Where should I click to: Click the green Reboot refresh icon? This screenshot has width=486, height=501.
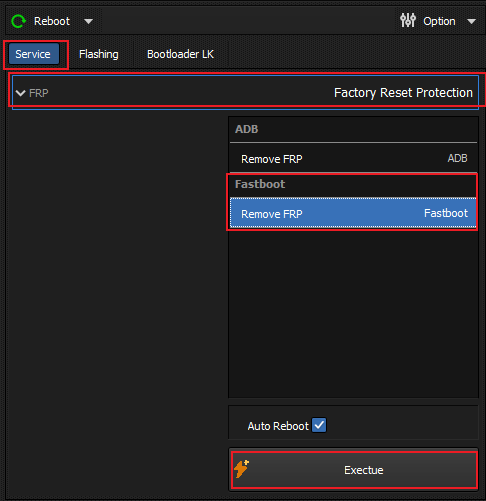coord(18,21)
